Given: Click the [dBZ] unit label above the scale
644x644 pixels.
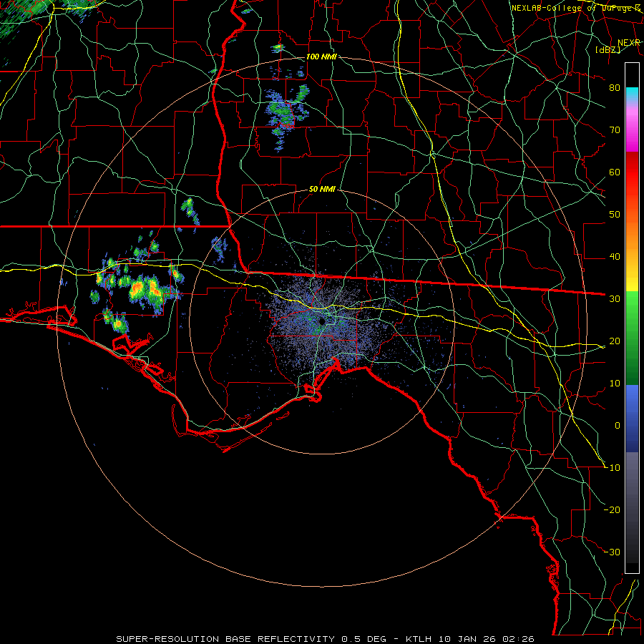Looking at the screenshot, I should [608, 49].
